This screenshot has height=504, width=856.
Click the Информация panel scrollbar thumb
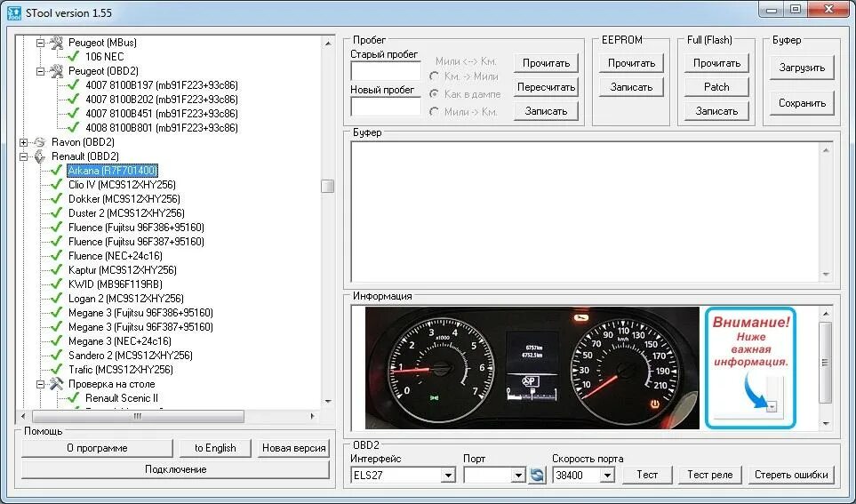click(x=826, y=362)
